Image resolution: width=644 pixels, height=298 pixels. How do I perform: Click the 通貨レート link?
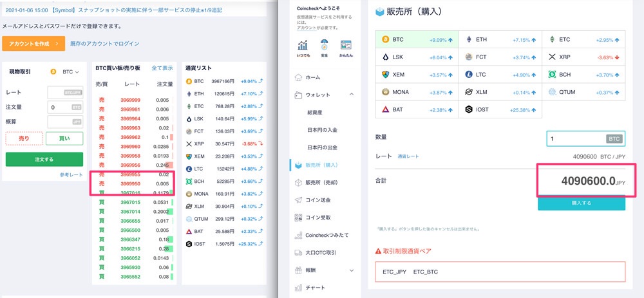[408, 156]
